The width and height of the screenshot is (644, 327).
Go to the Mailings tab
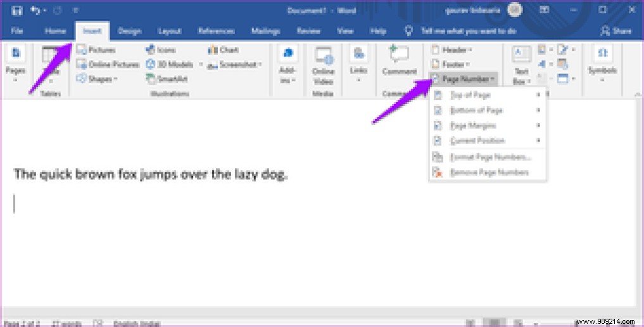(265, 31)
